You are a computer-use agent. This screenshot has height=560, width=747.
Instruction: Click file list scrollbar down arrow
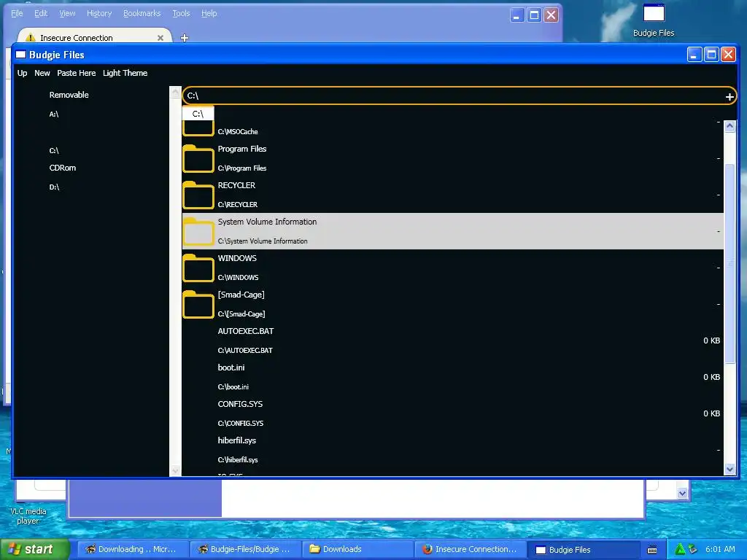tap(729, 469)
